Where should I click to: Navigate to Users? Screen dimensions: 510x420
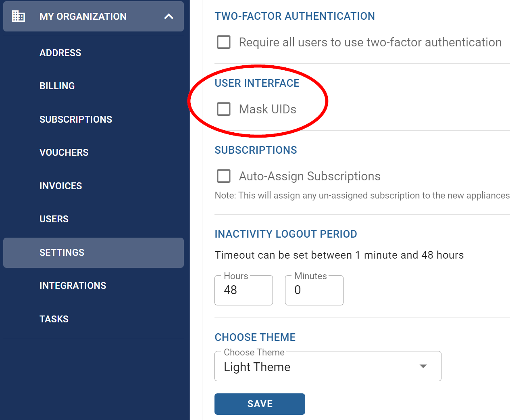tap(54, 219)
